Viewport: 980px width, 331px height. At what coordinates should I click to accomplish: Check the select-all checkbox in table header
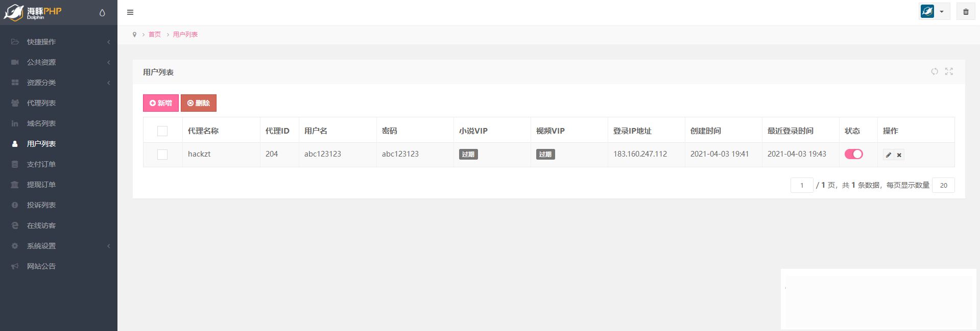(x=162, y=131)
